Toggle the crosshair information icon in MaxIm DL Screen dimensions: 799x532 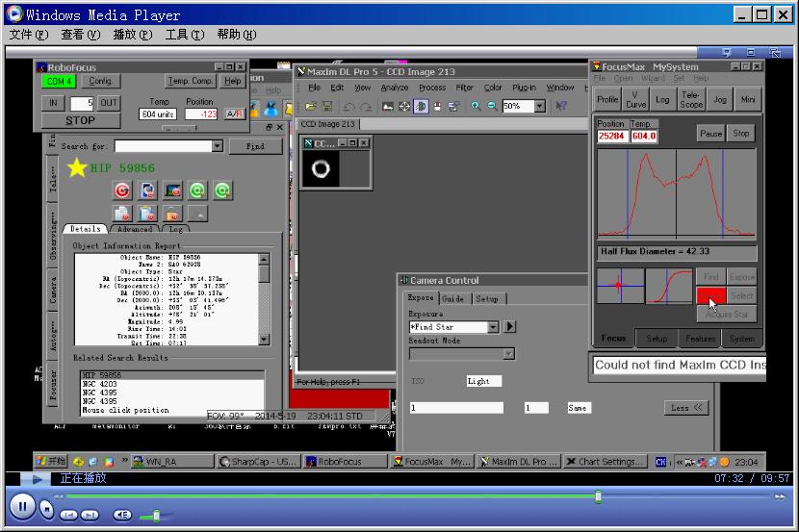pyautogui.click(x=404, y=107)
